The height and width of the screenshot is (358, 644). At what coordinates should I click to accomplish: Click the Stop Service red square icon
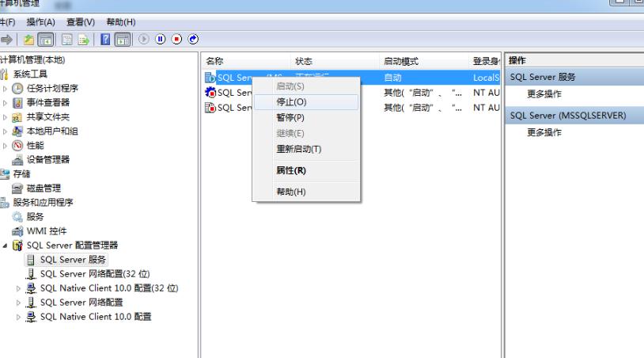point(178,40)
